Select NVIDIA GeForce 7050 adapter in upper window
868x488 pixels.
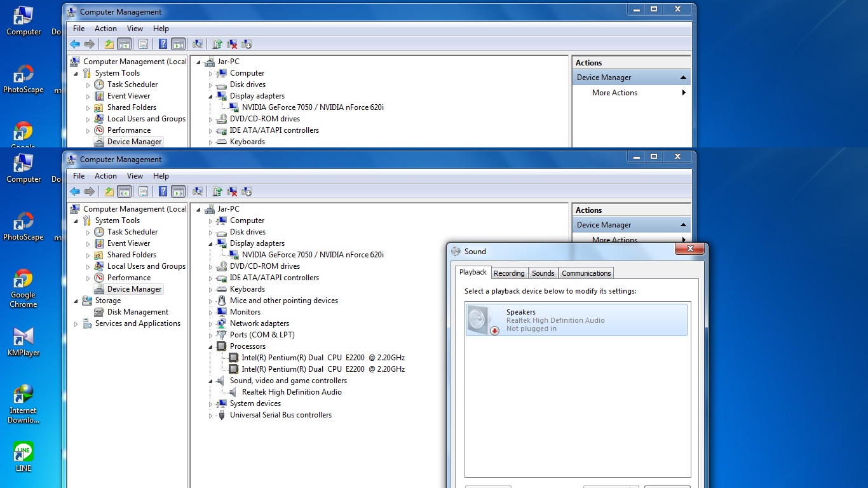pos(313,107)
